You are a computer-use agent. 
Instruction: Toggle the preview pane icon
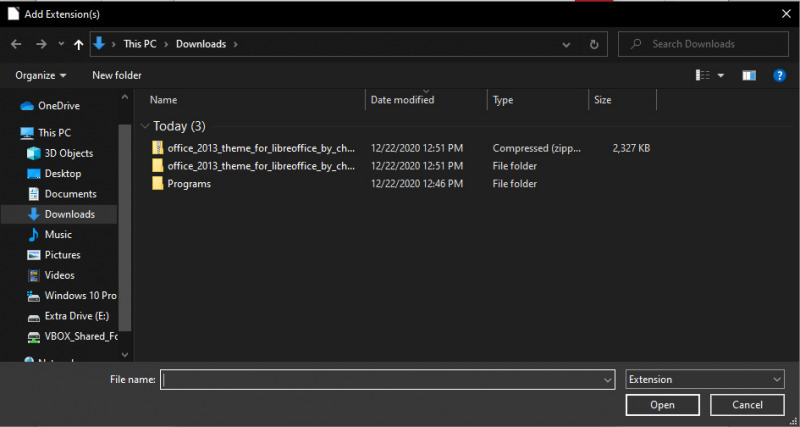tap(749, 75)
